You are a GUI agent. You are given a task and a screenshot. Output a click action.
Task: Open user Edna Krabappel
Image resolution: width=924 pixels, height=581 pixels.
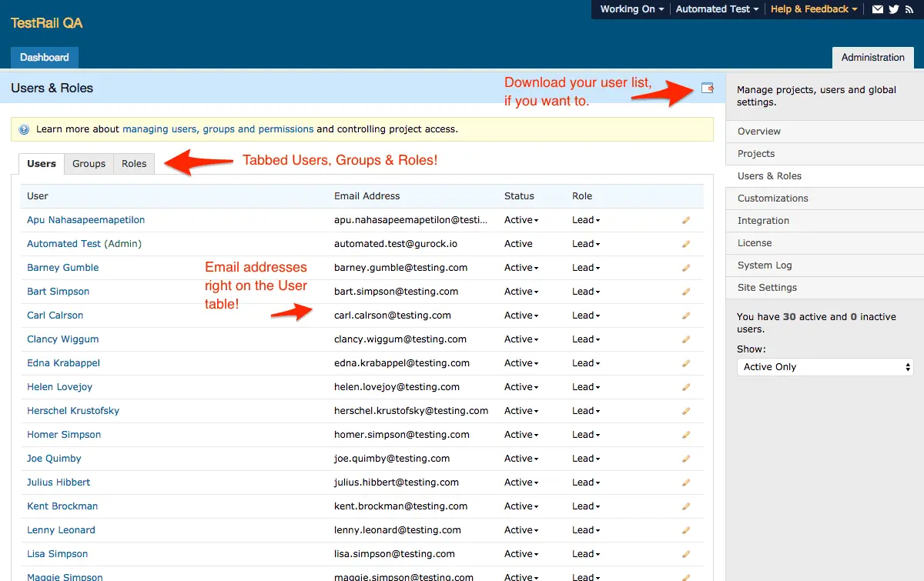coord(63,363)
